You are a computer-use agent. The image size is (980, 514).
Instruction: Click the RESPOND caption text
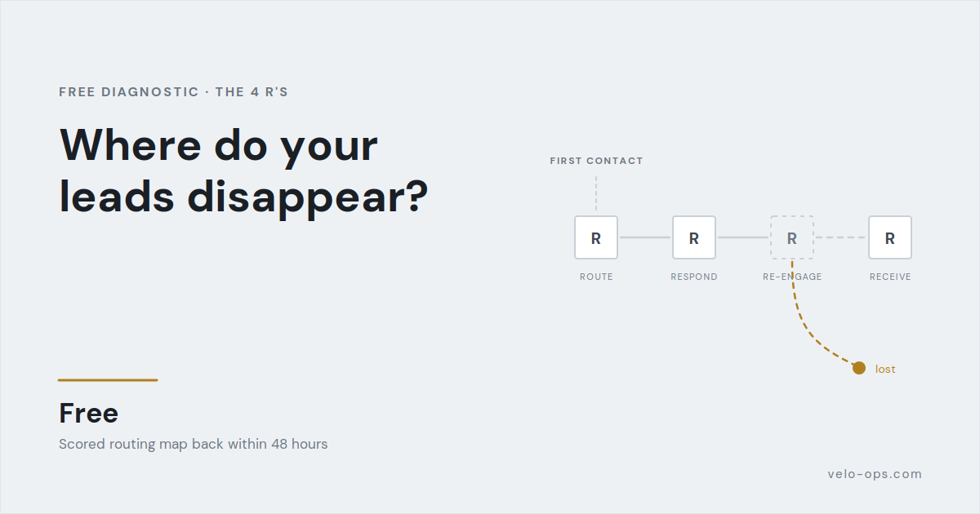pos(694,277)
